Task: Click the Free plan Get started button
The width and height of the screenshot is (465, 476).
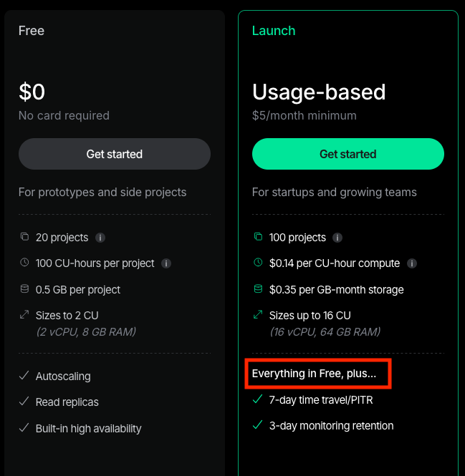Action: pyautogui.click(x=115, y=154)
